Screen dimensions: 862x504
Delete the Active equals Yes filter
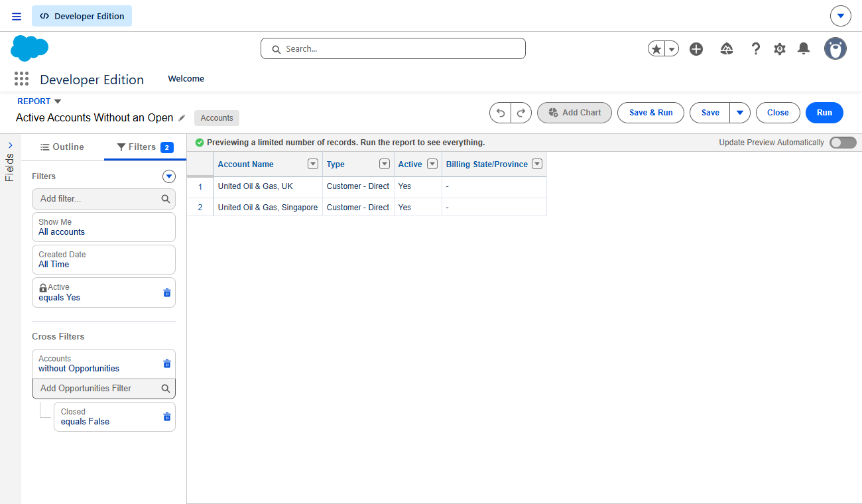[x=167, y=292]
